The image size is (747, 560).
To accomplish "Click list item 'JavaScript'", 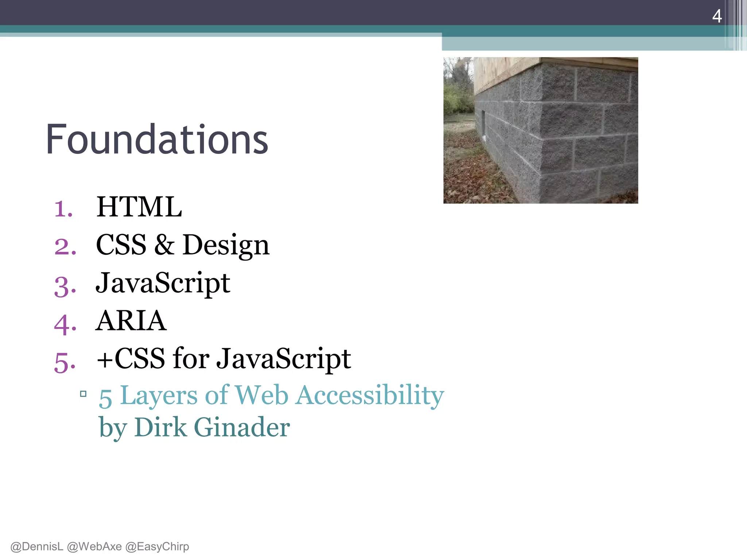I will pos(163,284).
